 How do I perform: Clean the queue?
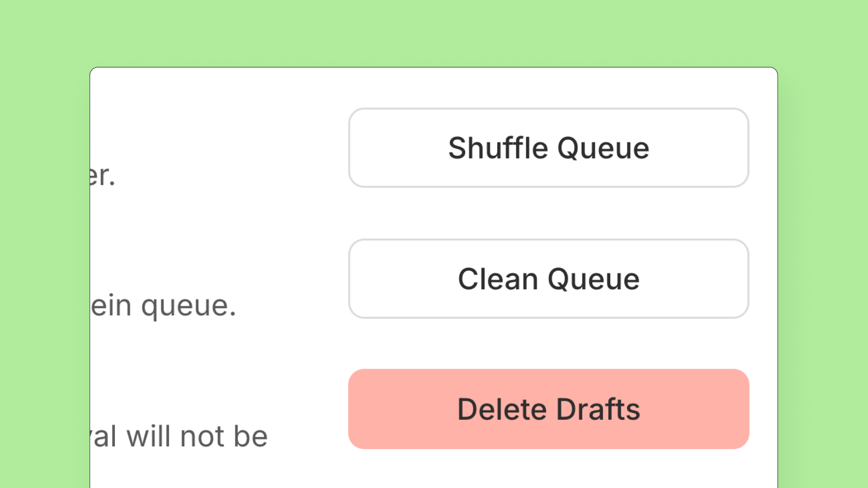[x=548, y=279]
